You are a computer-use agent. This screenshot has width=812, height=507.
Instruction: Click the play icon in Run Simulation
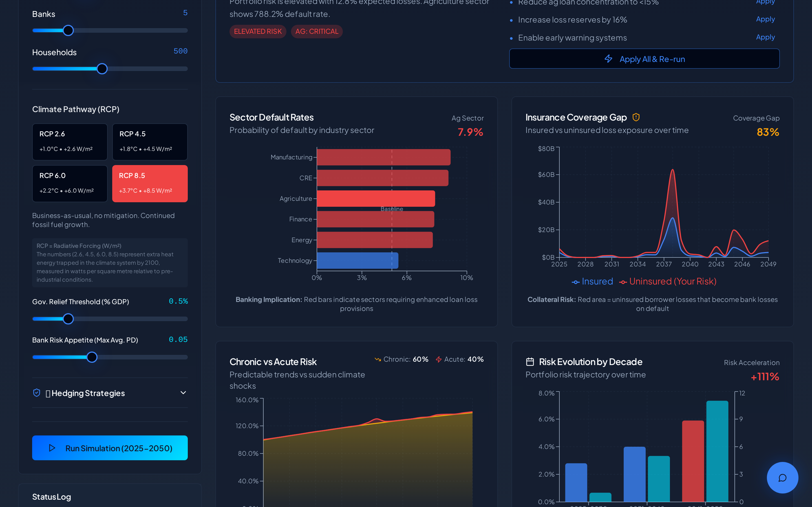click(52, 448)
